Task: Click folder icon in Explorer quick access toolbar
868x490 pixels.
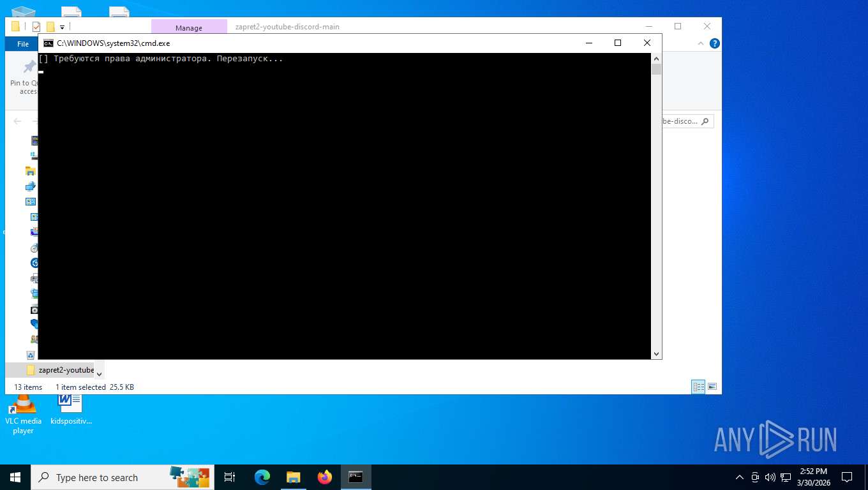Action: coord(16,26)
